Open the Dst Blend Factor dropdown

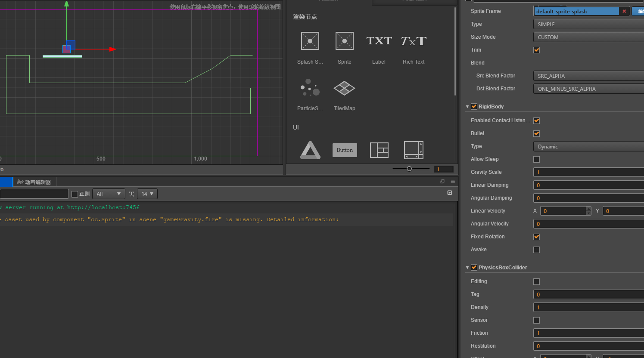588,89
